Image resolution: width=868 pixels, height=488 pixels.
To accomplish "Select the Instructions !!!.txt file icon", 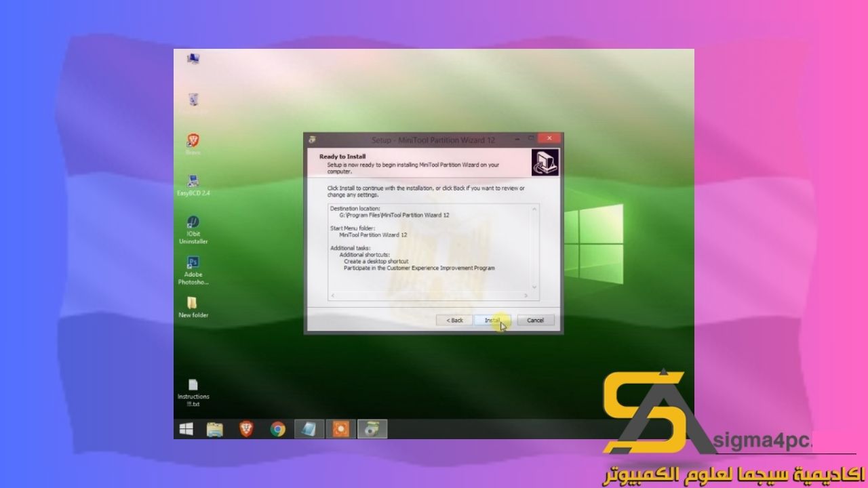I will click(193, 392).
